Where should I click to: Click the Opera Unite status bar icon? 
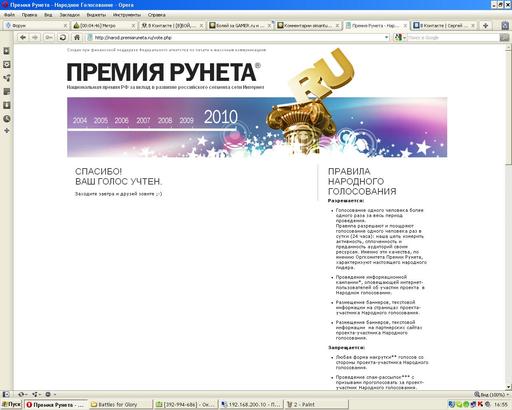(35, 394)
